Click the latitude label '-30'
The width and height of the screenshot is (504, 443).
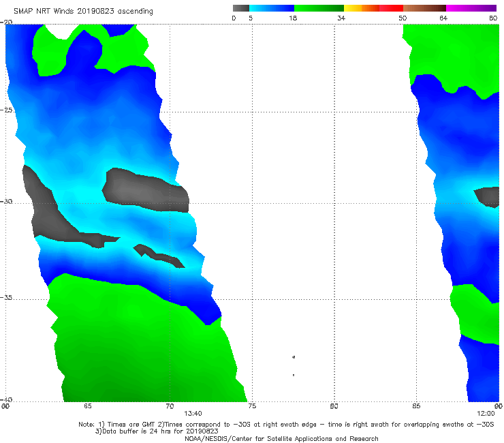coord(6,201)
